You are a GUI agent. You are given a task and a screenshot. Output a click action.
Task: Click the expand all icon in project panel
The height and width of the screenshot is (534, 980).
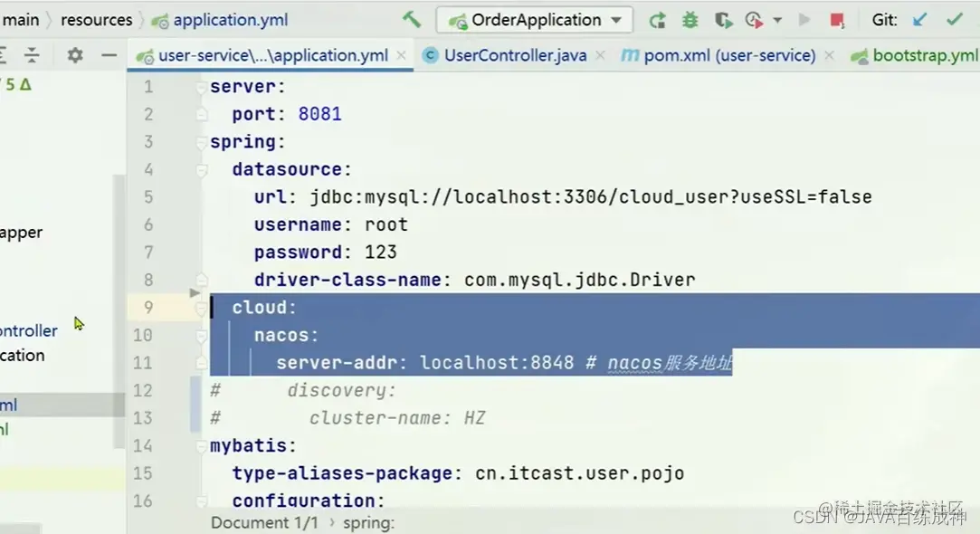tap(3, 55)
